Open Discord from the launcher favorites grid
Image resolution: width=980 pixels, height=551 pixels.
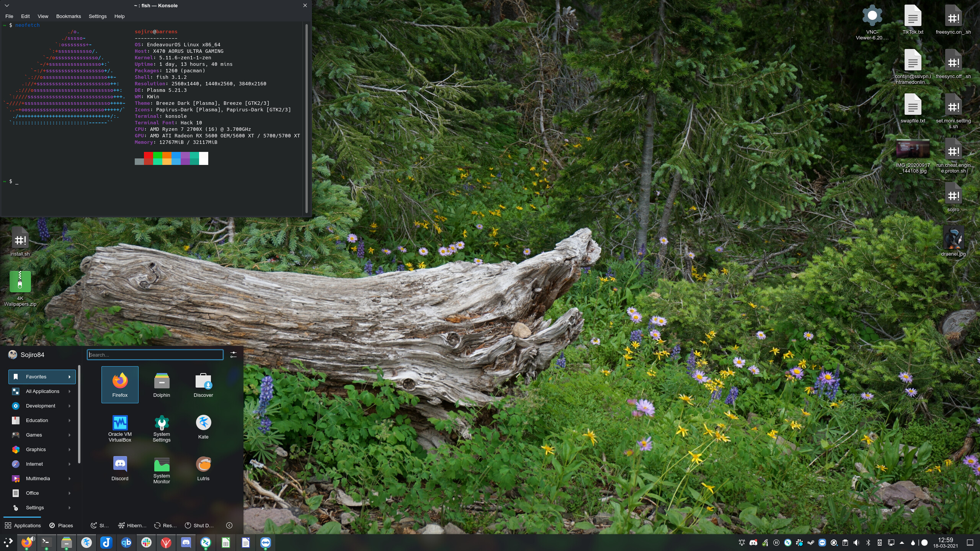point(120,468)
